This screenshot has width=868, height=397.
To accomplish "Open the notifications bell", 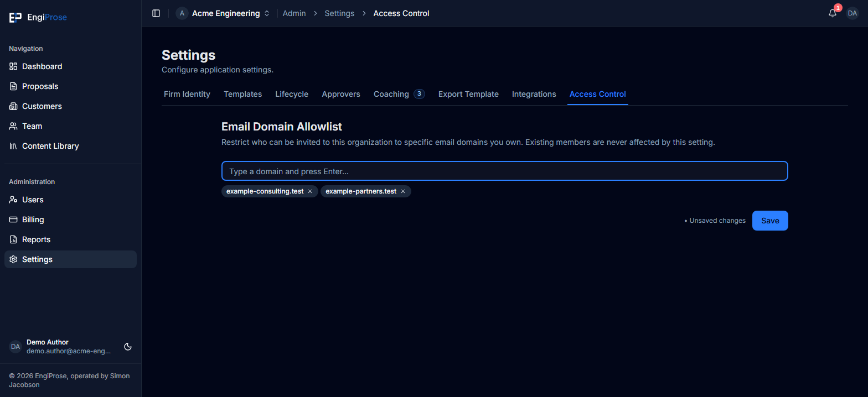I will [833, 13].
